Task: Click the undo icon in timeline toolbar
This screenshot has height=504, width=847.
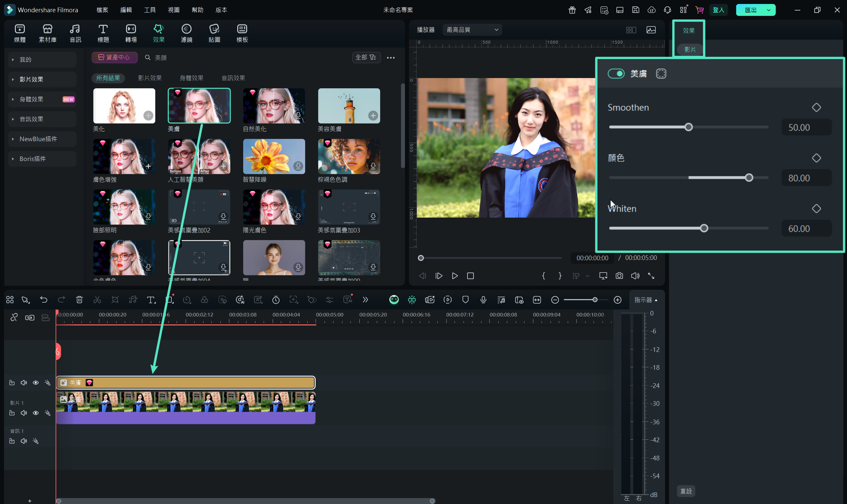Action: 43,300
